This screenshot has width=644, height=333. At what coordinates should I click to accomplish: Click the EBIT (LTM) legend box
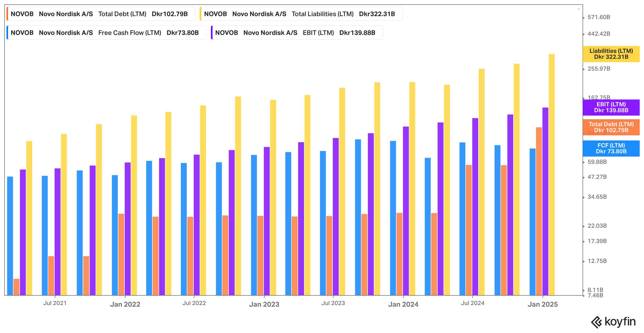point(297,33)
